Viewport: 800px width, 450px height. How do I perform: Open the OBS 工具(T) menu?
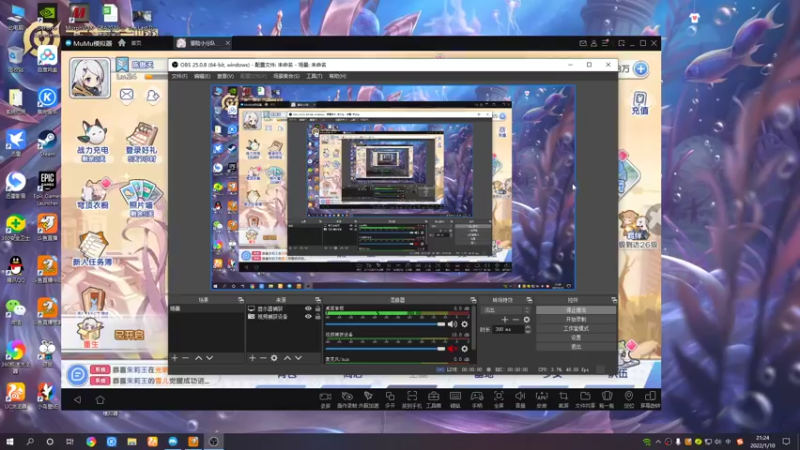point(314,76)
